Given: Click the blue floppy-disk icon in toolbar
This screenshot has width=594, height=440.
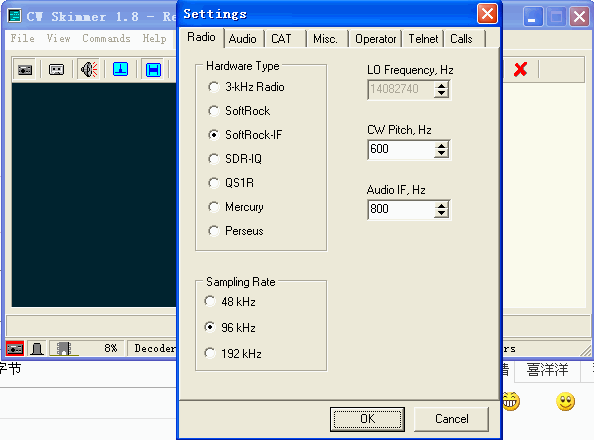Looking at the screenshot, I should point(153,70).
